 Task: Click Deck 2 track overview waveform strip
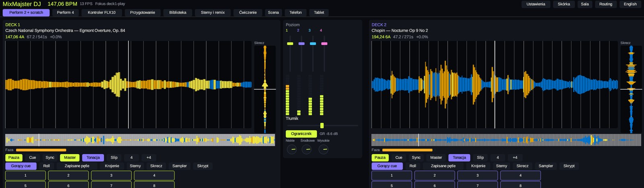tap(506, 140)
